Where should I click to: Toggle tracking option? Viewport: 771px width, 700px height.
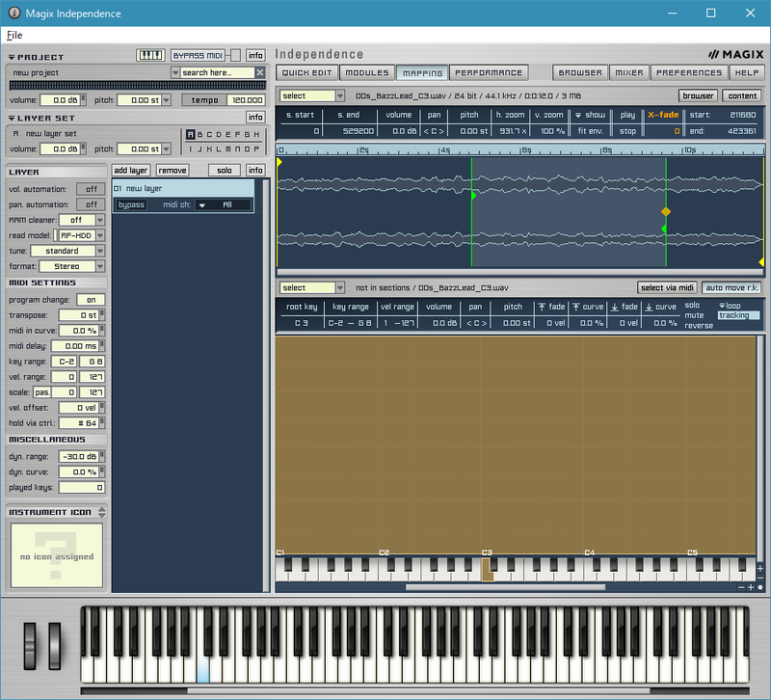[738, 315]
